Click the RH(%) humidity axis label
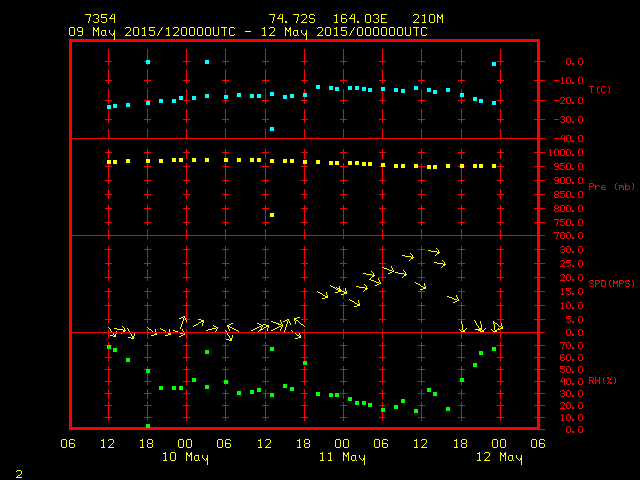 click(601, 379)
